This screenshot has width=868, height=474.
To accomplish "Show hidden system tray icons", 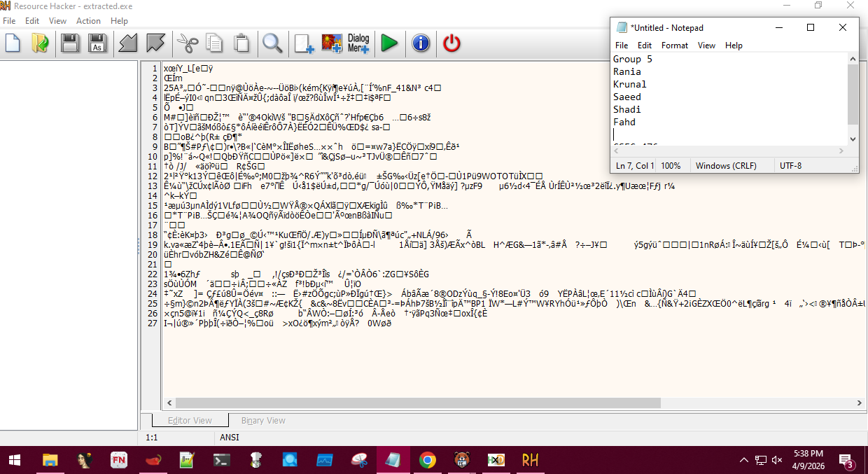I will [x=743, y=460].
